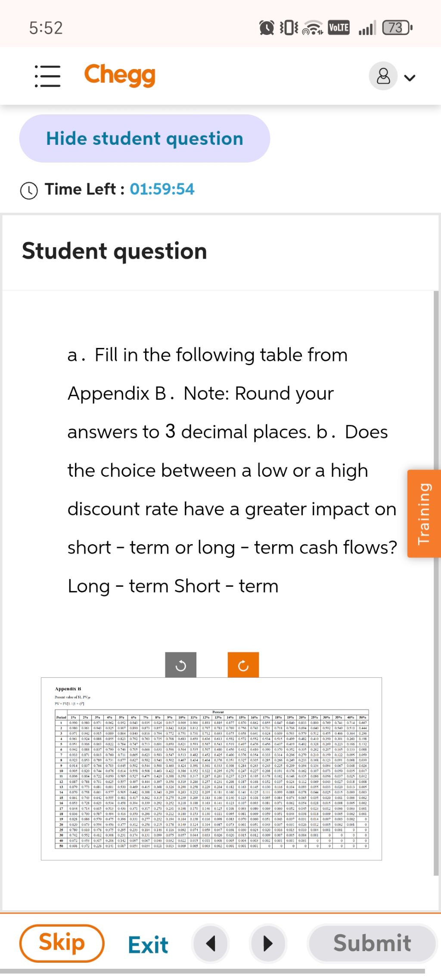441x980 pixels.
Task: Click the vertical scrollbar of question panel
Action: 436,582
